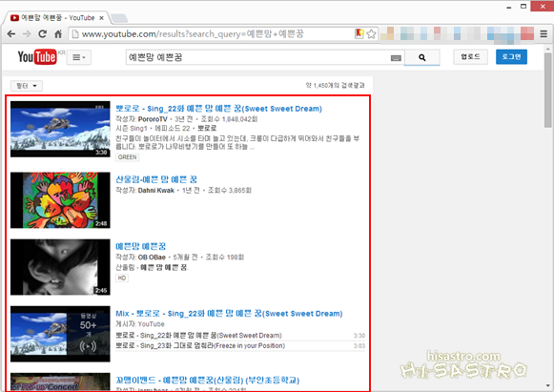The width and height of the screenshot is (554, 392).
Task: Click the YouTube logo
Action: 37,57
